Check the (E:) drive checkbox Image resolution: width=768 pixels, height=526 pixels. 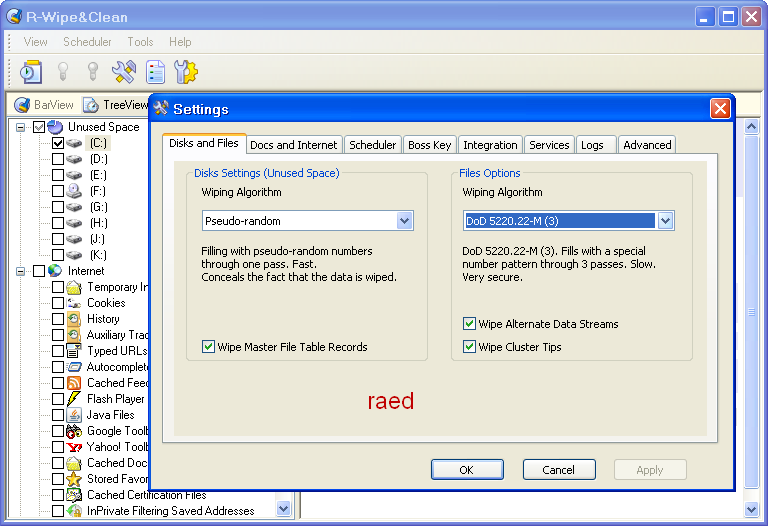58,175
